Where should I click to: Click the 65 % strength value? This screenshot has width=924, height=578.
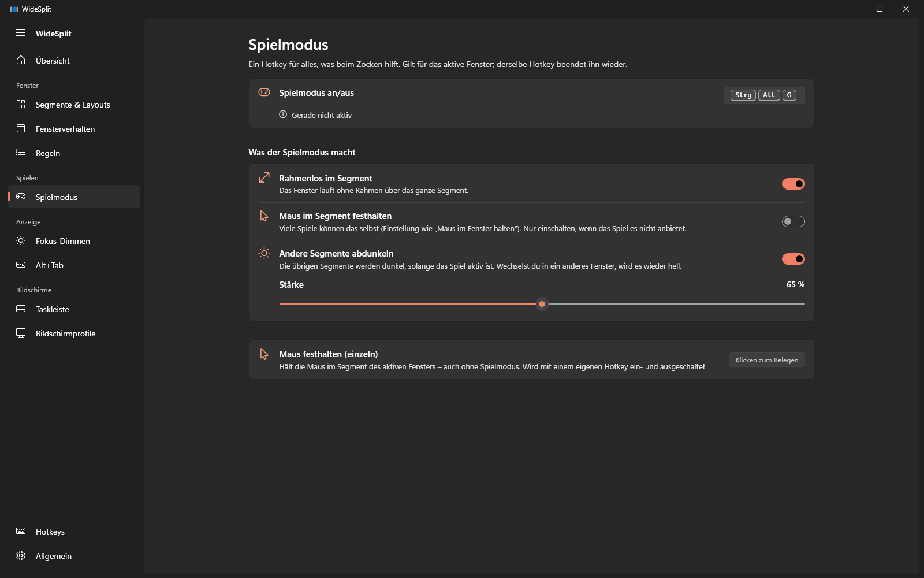pos(795,284)
